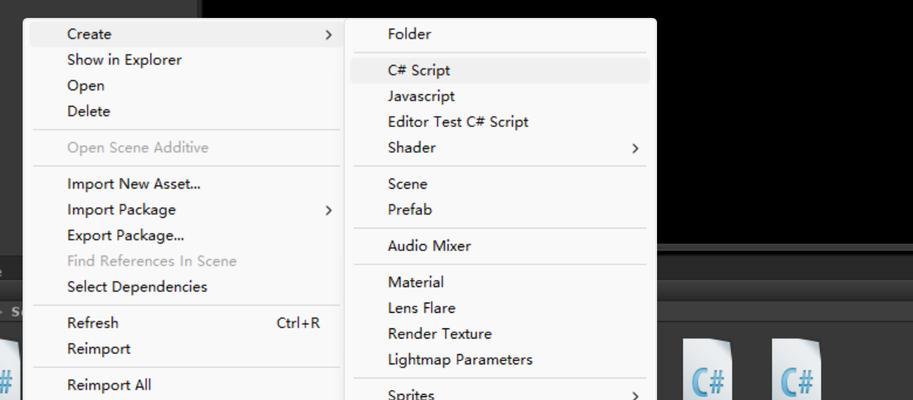913x400 pixels.
Task: Expand the Import Package submenu arrow
Action: [328, 210]
